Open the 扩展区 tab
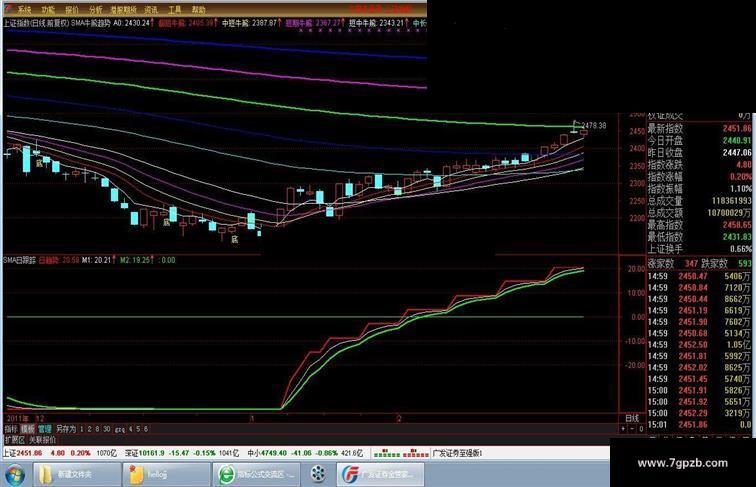756x487 pixels. (x=15, y=439)
